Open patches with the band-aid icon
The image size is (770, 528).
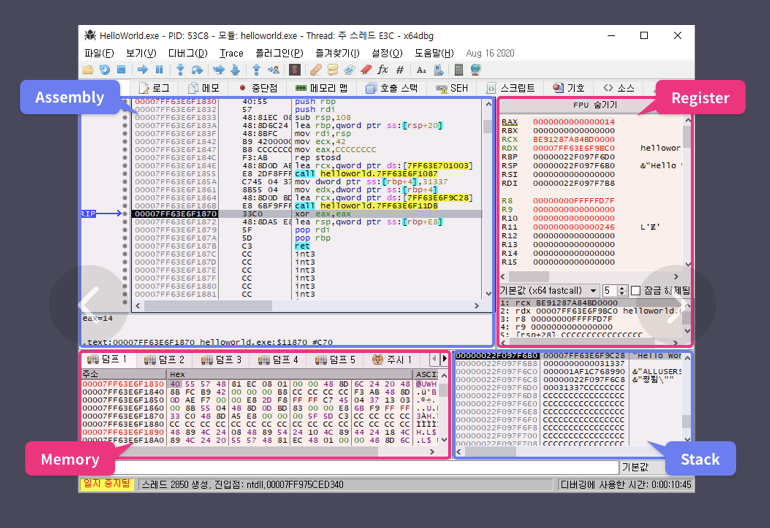315,70
